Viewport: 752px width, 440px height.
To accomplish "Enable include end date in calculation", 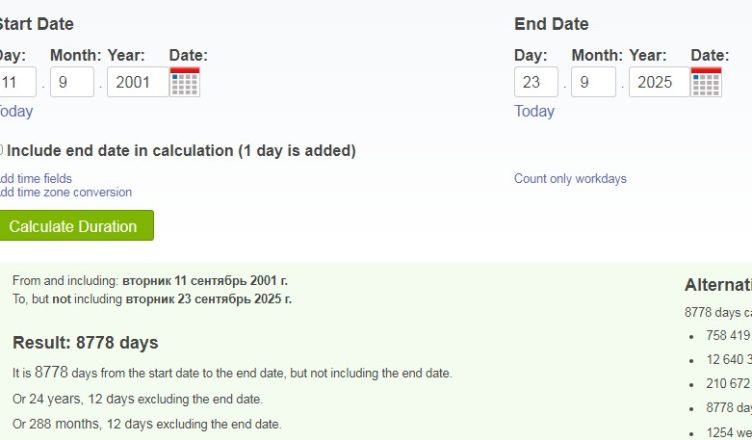I will (x=1, y=151).
